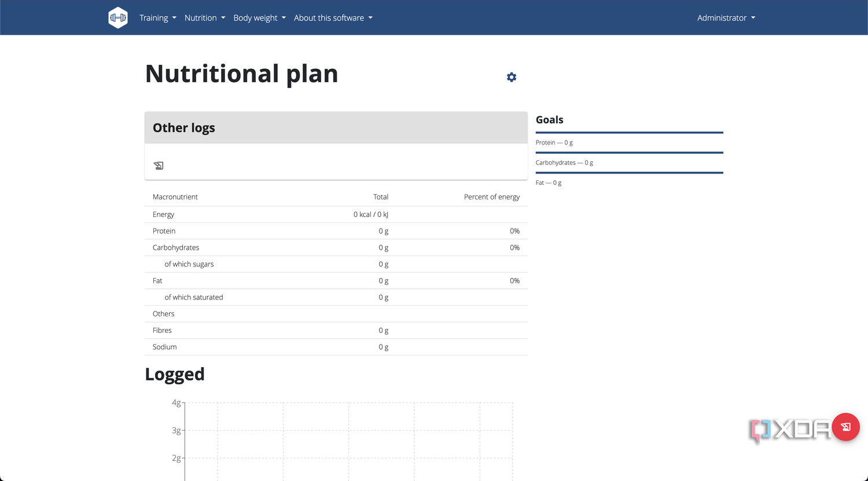Click the Logged chart area
868x481 pixels.
(348, 441)
